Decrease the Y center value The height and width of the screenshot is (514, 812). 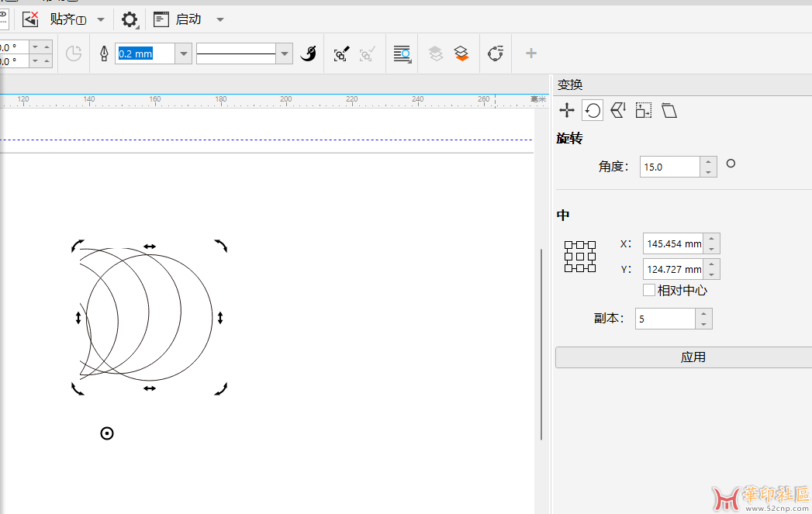711,274
